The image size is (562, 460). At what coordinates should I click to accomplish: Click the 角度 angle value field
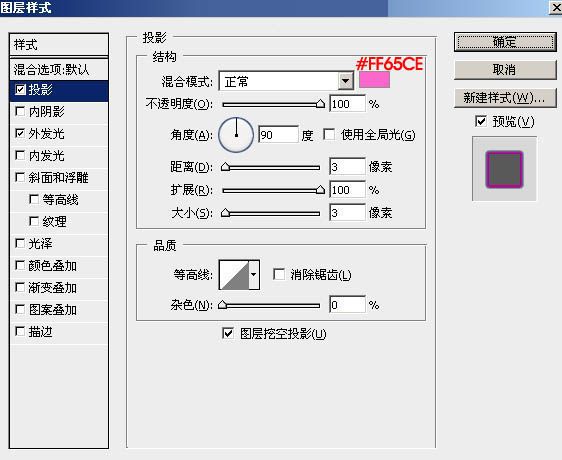(x=278, y=135)
